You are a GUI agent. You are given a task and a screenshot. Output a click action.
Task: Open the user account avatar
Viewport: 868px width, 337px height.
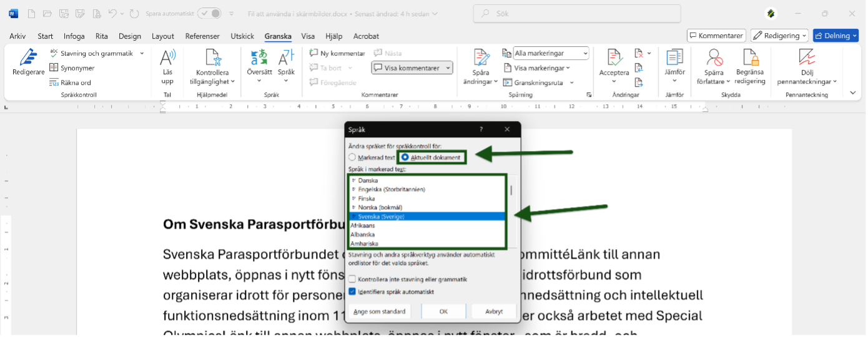coord(771,14)
